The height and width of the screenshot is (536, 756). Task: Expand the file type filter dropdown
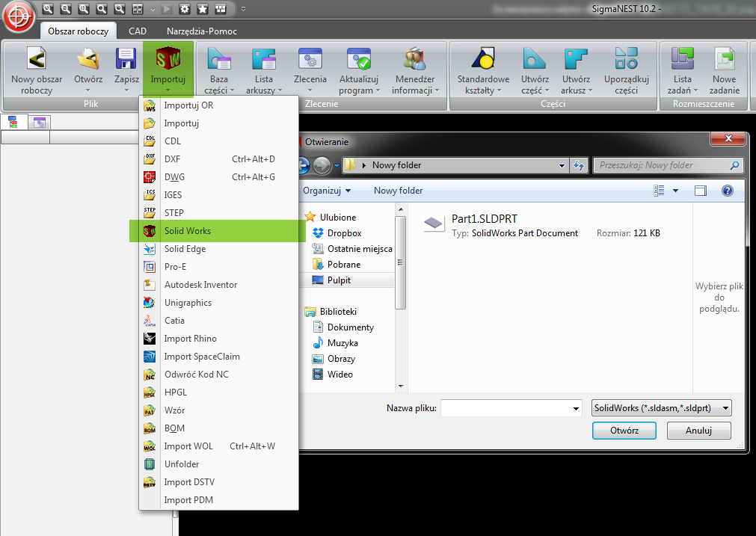point(725,408)
